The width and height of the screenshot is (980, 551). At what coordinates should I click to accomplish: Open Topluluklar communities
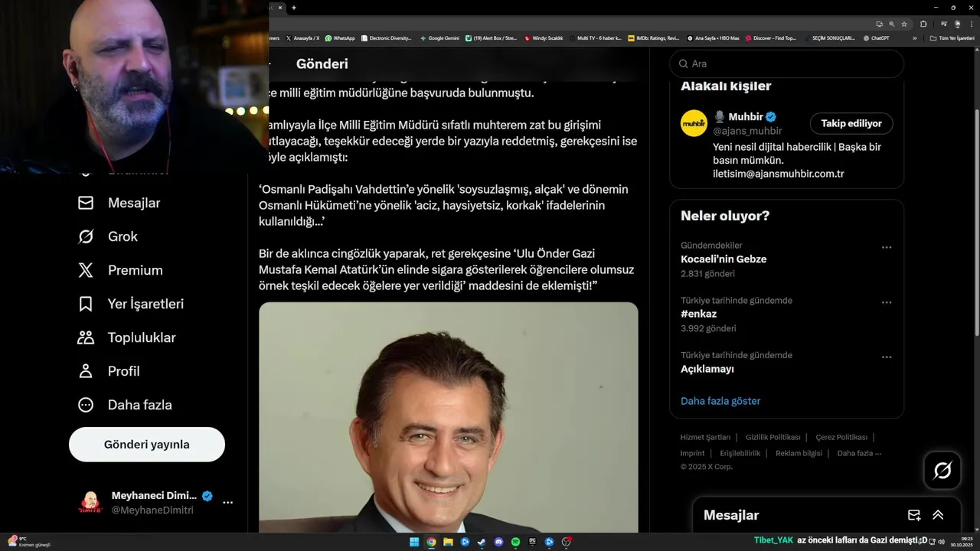pos(126,337)
